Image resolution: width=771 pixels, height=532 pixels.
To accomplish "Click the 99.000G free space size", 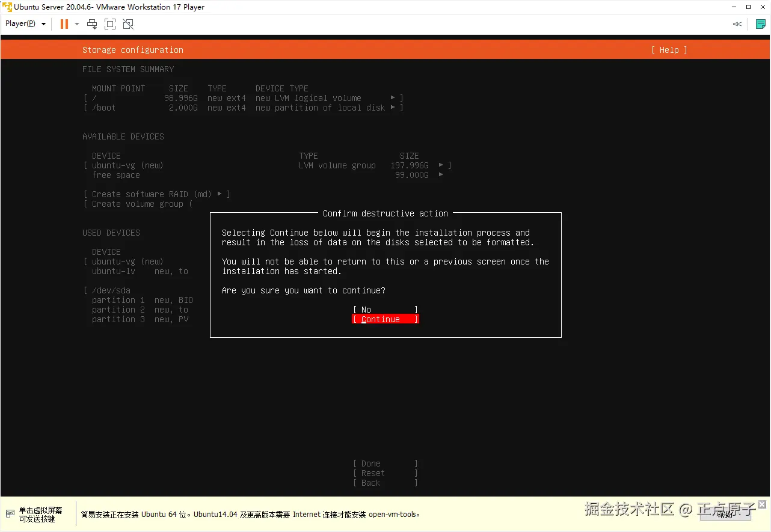I will [412, 175].
